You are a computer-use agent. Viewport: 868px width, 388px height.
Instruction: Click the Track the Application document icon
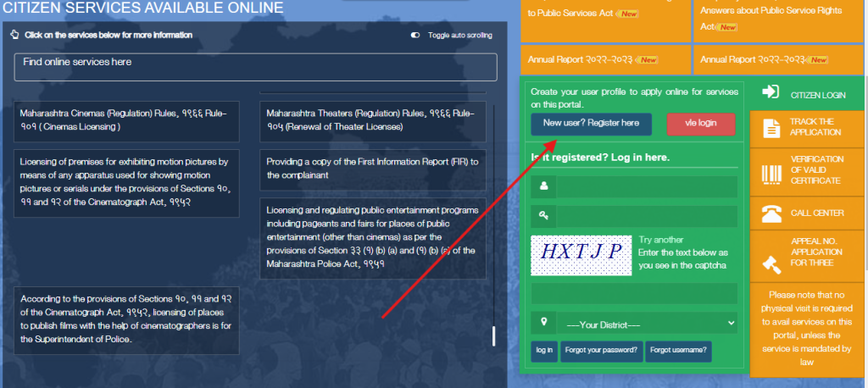[x=771, y=129]
